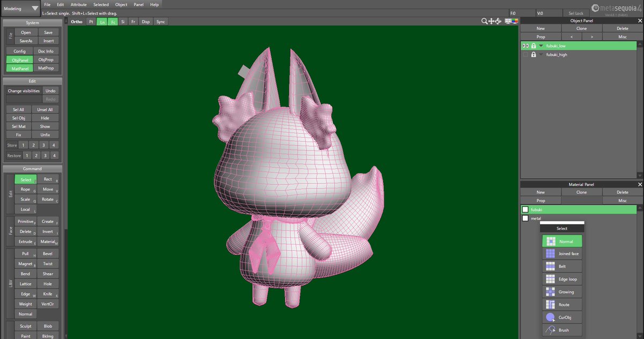
Task: Click the Sel Lock button
Action: click(x=576, y=13)
